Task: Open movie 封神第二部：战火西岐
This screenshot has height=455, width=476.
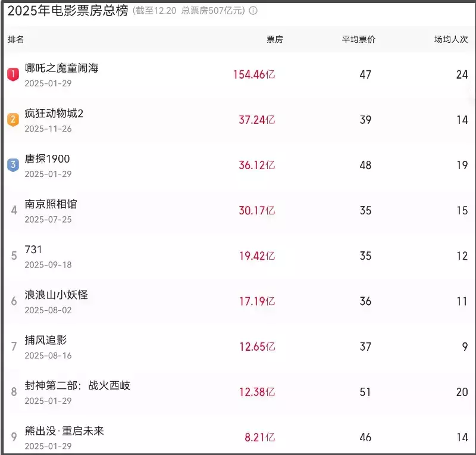Action: point(77,385)
